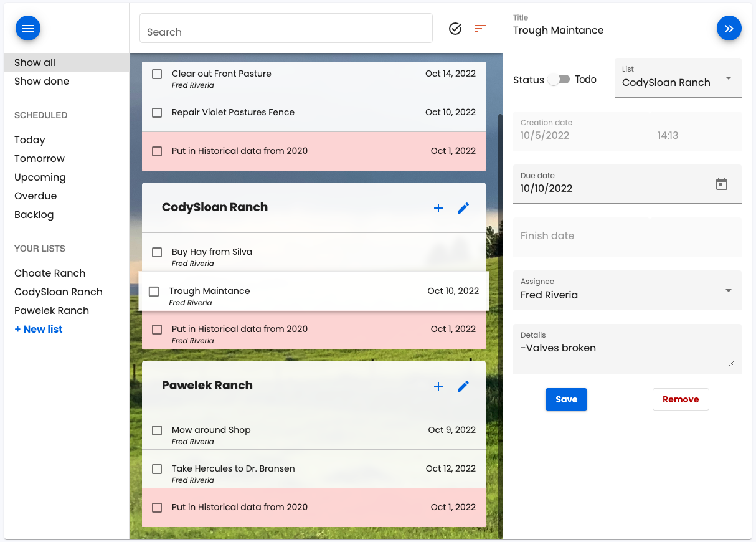Switch to the 'Show done' filter
The image size is (756, 542).
(42, 81)
